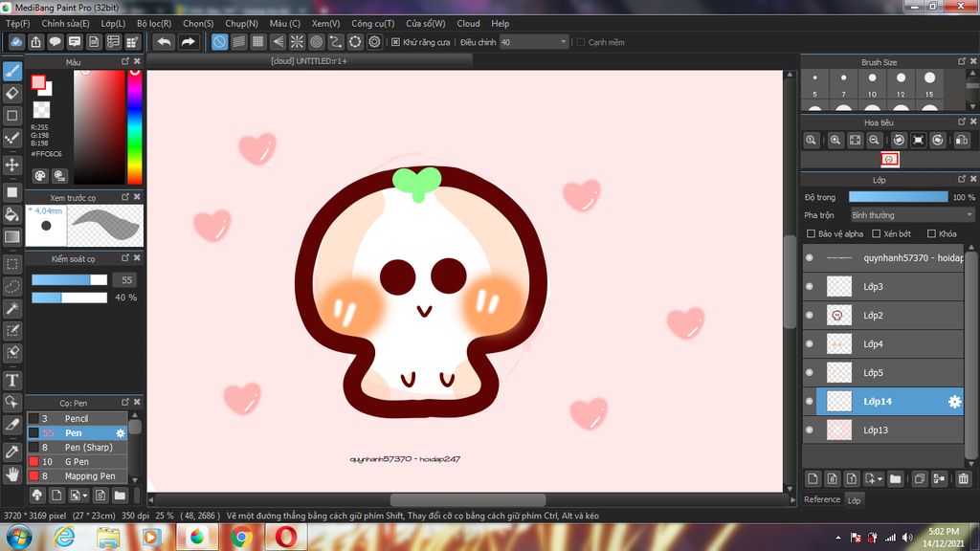The width and height of the screenshot is (980, 551).
Task: Open the Chỉnh sửa(E) menu
Action: click(x=66, y=23)
